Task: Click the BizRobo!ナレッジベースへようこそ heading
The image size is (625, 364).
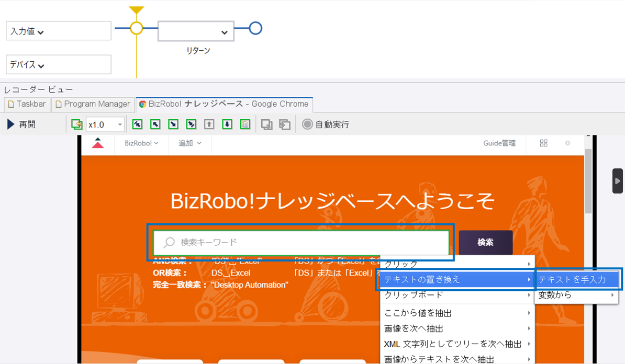Action: click(333, 201)
